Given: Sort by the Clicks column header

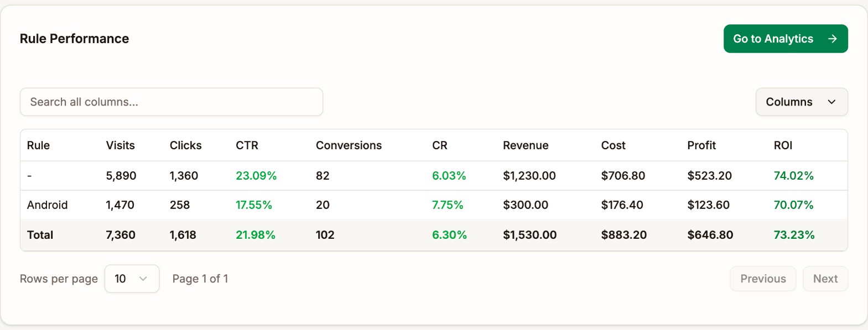Looking at the screenshot, I should tap(185, 145).
